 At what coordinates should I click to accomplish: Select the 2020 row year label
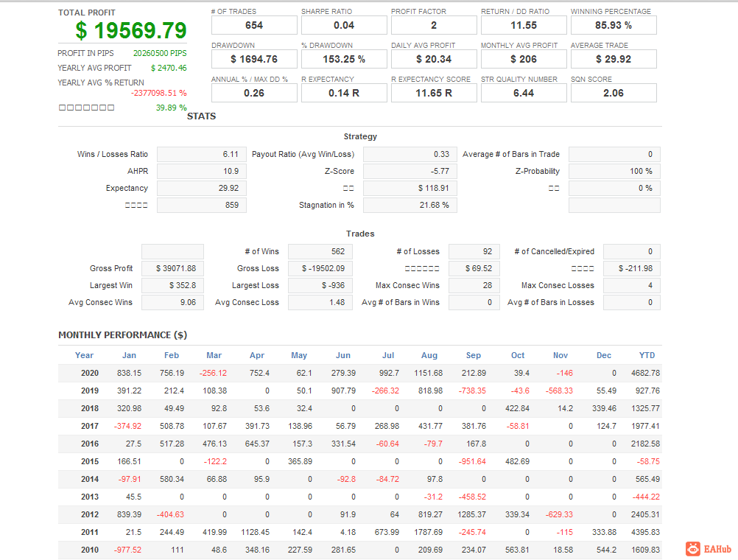tap(90, 373)
